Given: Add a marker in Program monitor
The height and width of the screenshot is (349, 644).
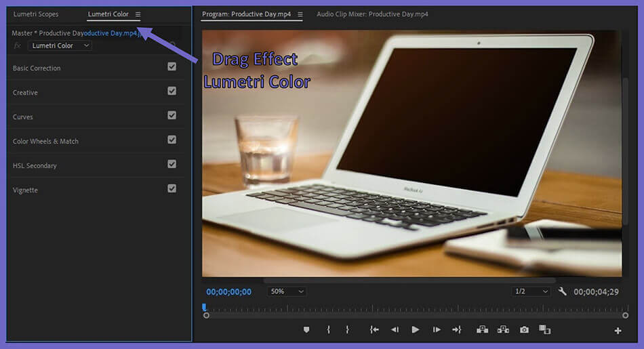Looking at the screenshot, I should click(x=306, y=330).
